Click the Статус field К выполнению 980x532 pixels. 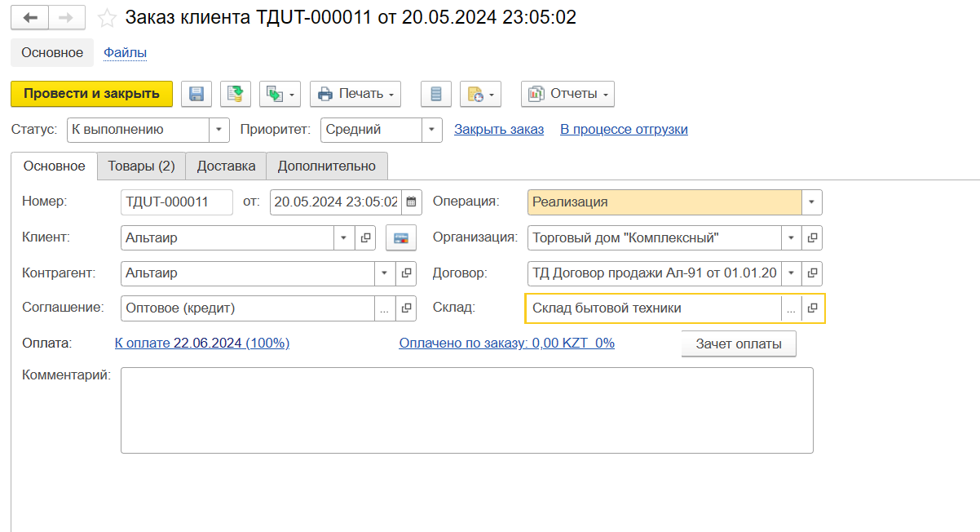[139, 130]
